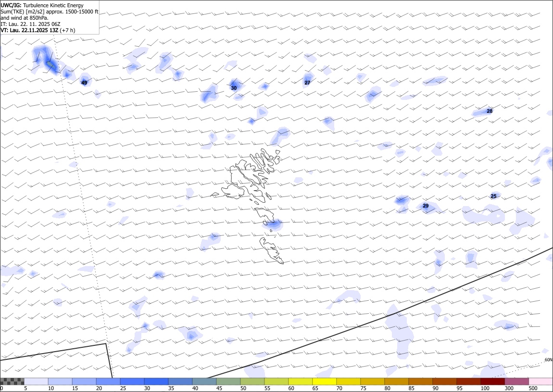Select the 65–70 bright yellow legend swatch
The height and width of the screenshot is (392, 553).
[324, 381]
